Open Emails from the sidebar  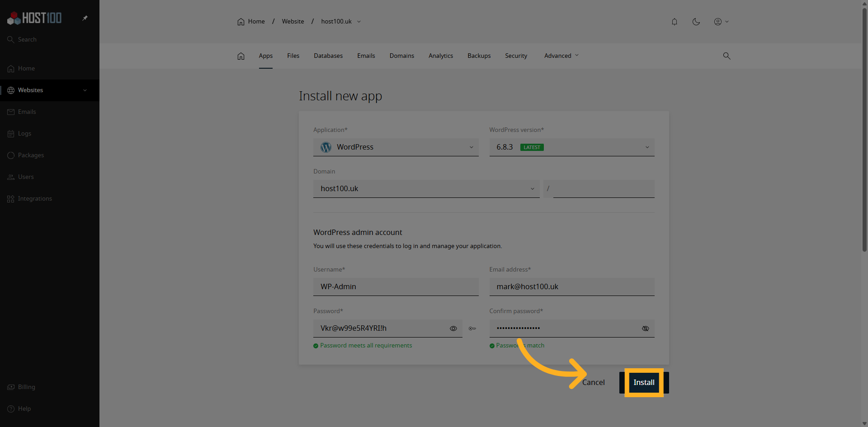click(x=50, y=112)
